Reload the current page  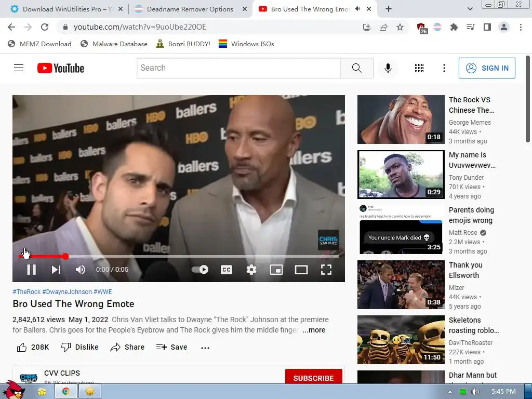45,27
